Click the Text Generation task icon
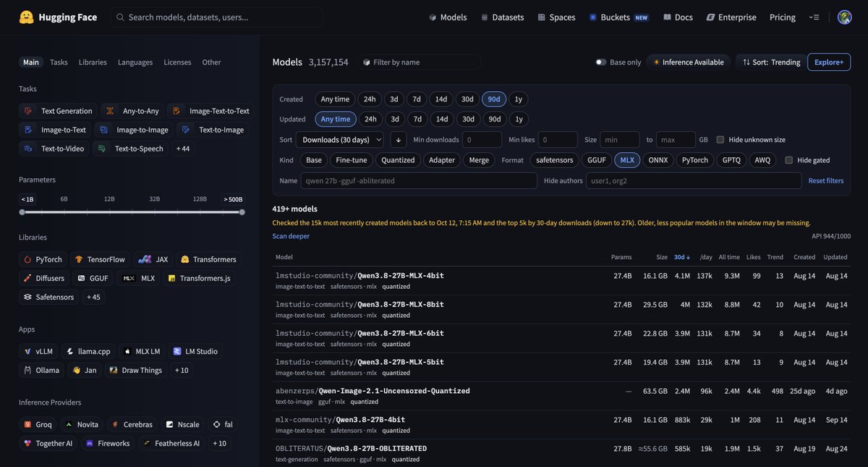 [x=28, y=111]
